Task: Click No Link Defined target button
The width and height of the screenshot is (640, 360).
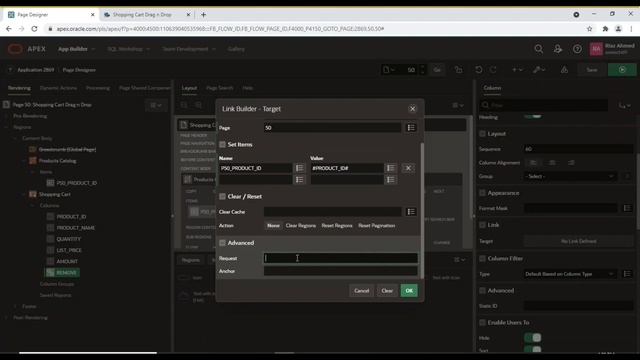Action: point(578,241)
